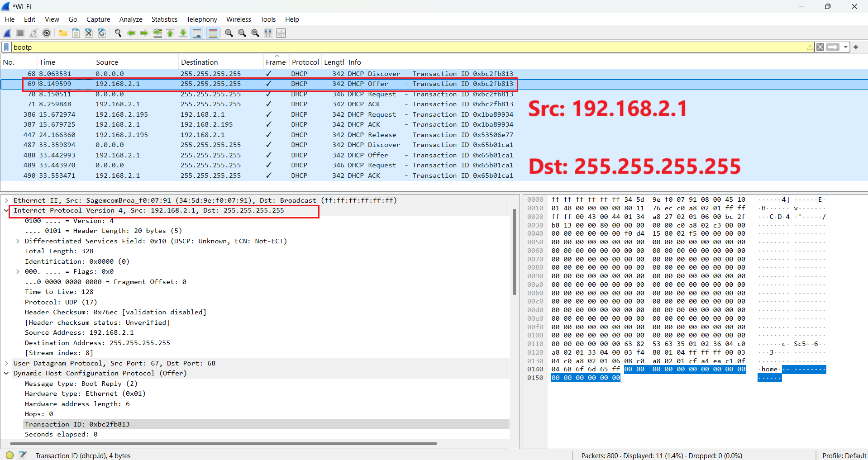Jump to the first packet
Screen dimensions: 868x460
pos(170,33)
